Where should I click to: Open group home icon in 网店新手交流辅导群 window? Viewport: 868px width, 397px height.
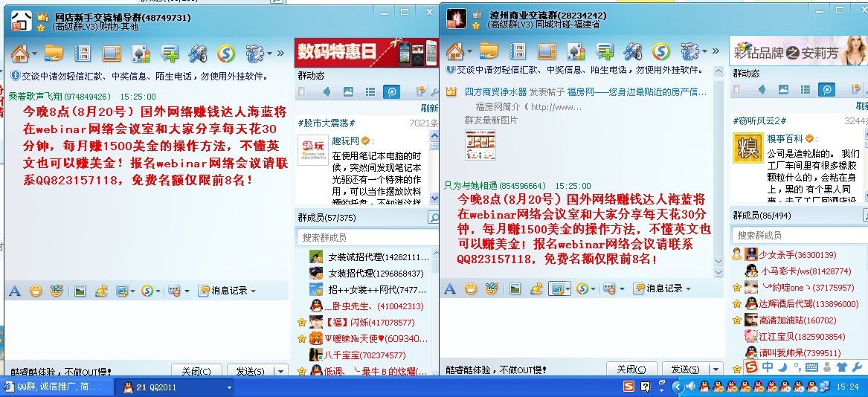click(19, 53)
